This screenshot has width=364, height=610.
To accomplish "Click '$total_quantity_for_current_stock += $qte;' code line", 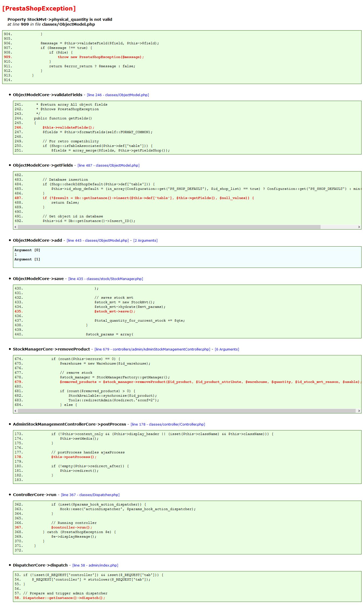I will point(140,321).
